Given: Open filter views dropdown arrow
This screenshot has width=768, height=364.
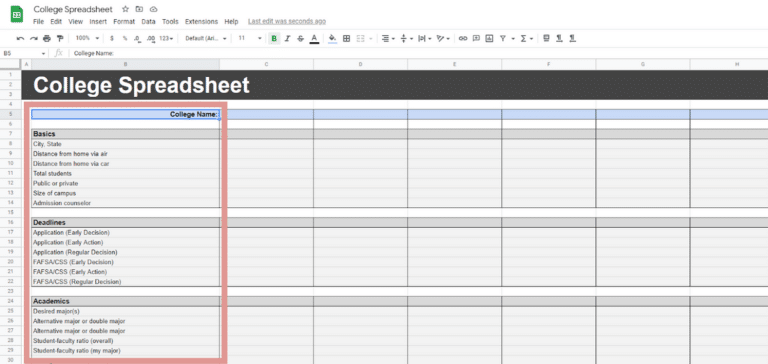Looking at the screenshot, I should click(x=513, y=38).
